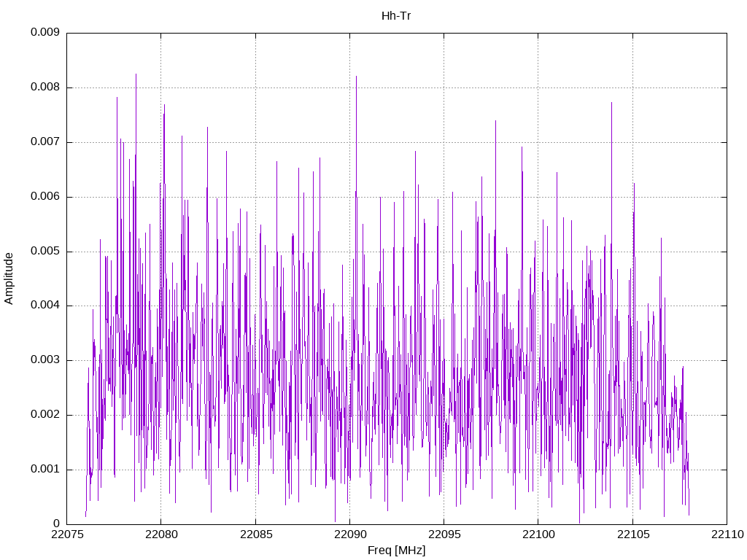747x560 pixels.
Task: Click the 0.006 y-axis tick label
Action: click(x=45, y=197)
